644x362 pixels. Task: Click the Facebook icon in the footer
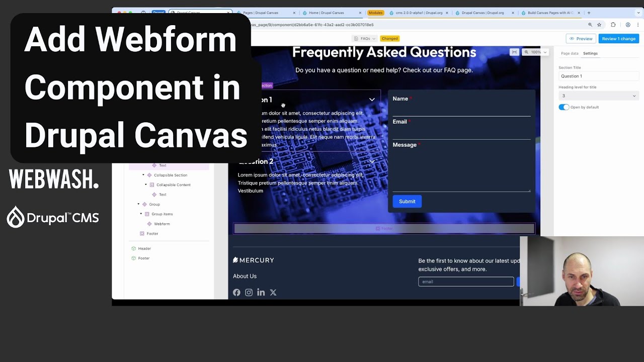(236, 292)
